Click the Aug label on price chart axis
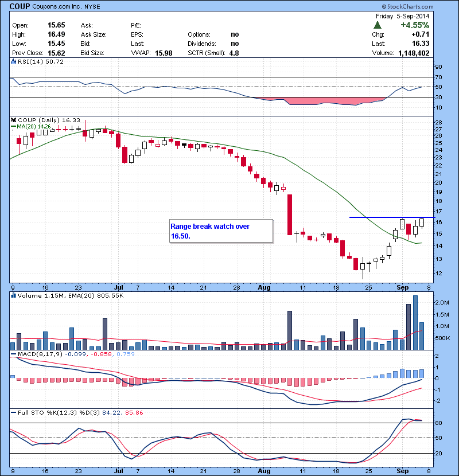 tap(264, 287)
